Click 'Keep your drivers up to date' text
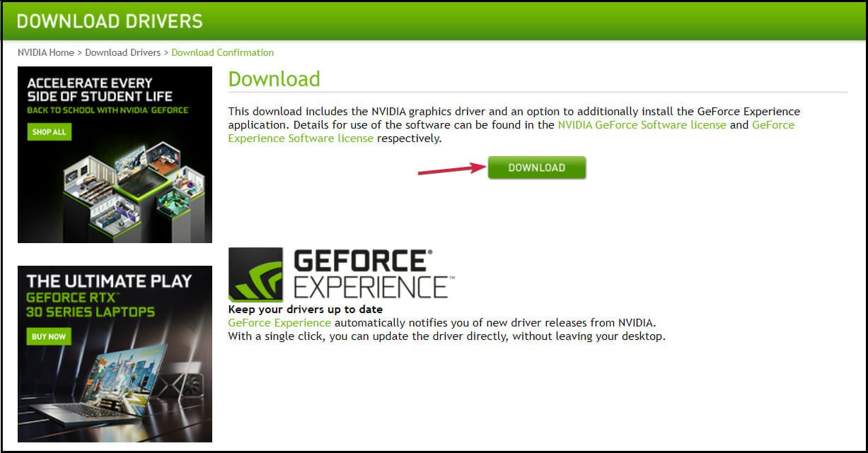Viewport: 868px width, 453px height. coord(306,310)
